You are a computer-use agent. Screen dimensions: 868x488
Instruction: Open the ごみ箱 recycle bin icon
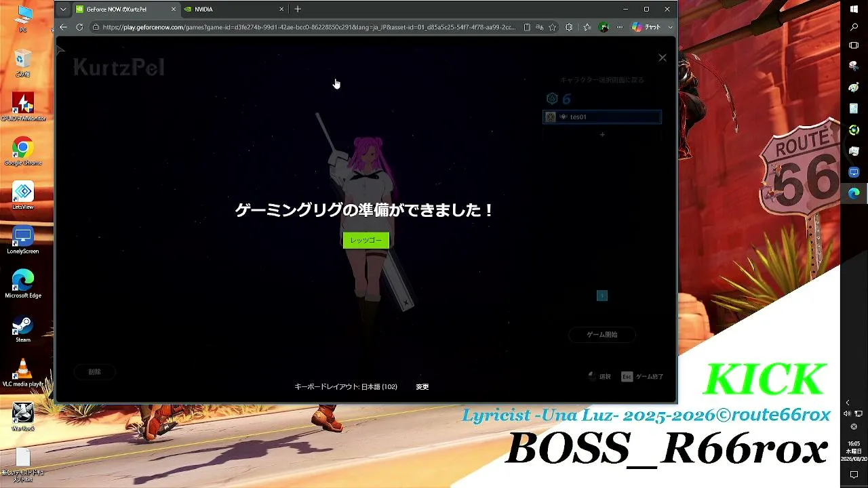click(x=23, y=63)
